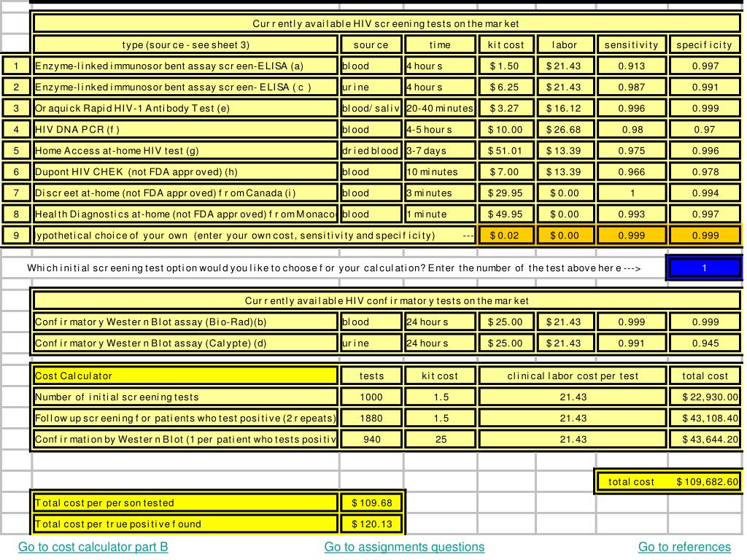
Task: Open the 'Go to references' link
Action: [x=684, y=547]
